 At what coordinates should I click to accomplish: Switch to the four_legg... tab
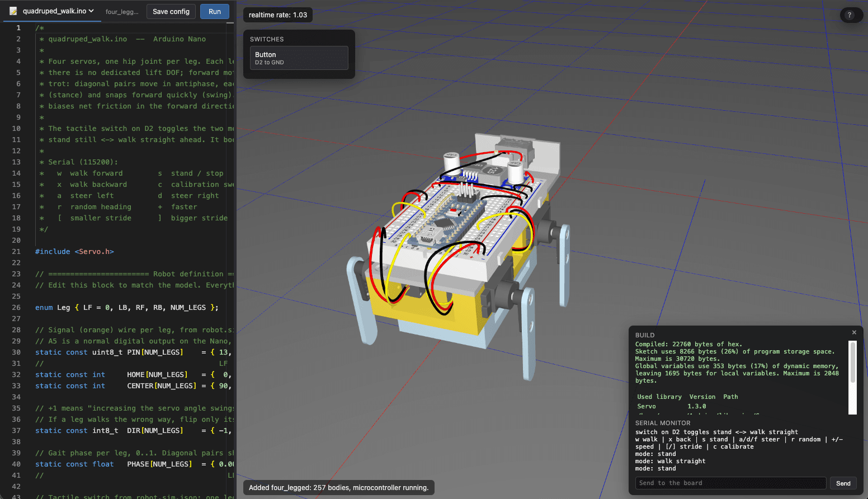pos(122,12)
